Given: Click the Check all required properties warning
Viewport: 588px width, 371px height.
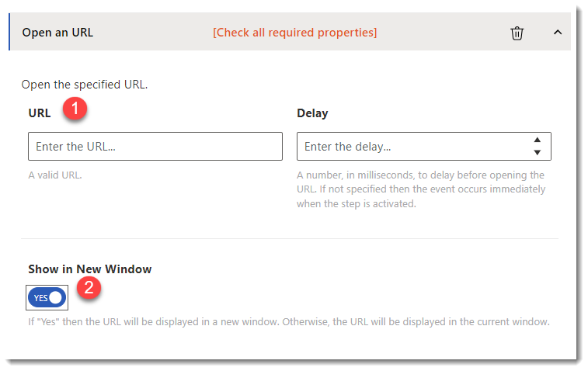Looking at the screenshot, I should pos(294,33).
